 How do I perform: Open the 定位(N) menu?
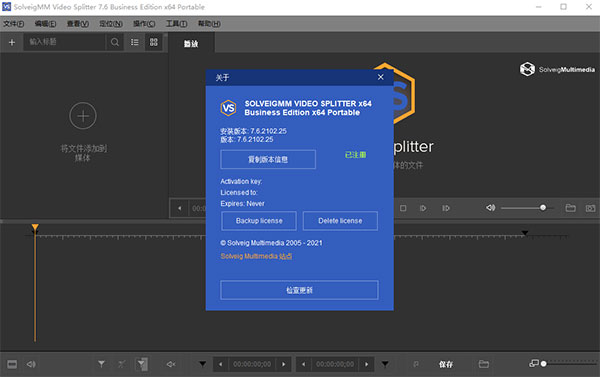click(111, 24)
